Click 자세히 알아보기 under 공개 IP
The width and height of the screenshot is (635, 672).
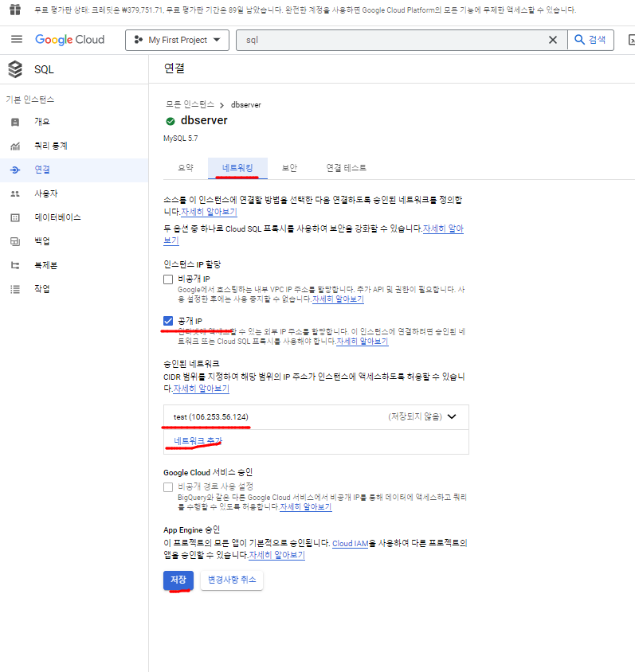[363, 342]
